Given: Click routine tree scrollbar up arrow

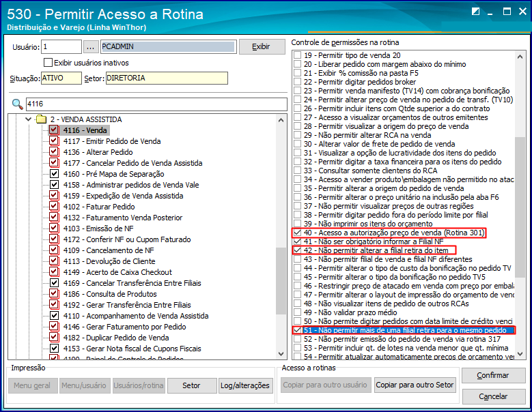Looking at the screenshot, I should click(281, 120).
